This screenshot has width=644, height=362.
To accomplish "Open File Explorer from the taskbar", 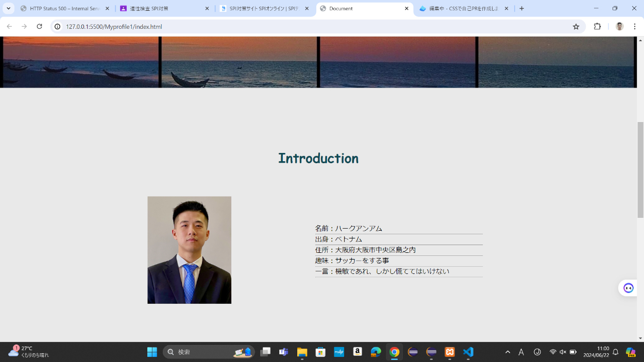I will (x=302, y=352).
